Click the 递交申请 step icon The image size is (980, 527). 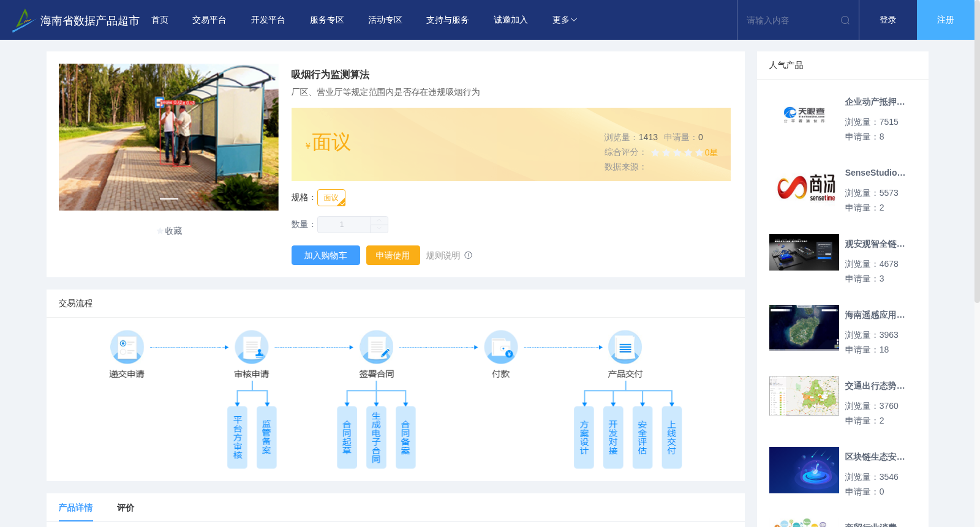coord(127,347)
